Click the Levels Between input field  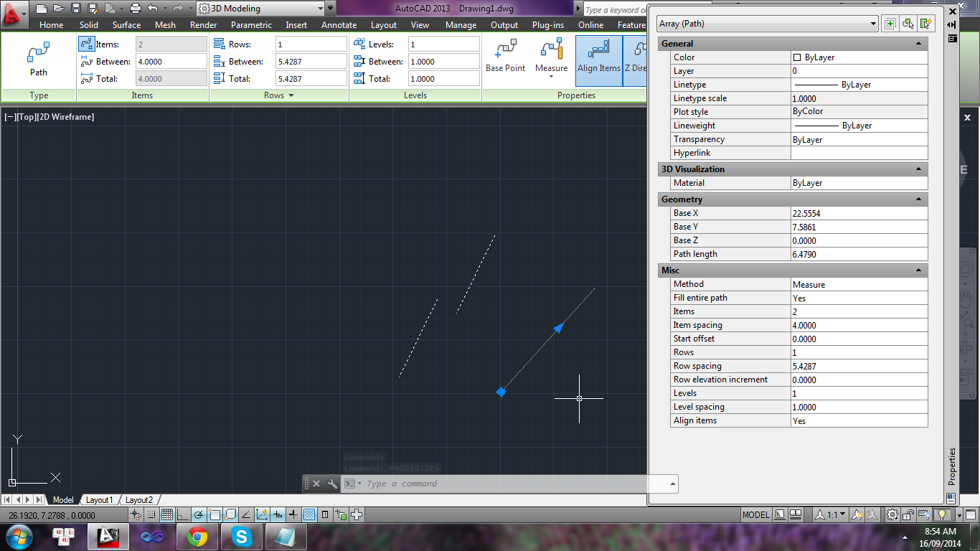(x=443, y=62)
